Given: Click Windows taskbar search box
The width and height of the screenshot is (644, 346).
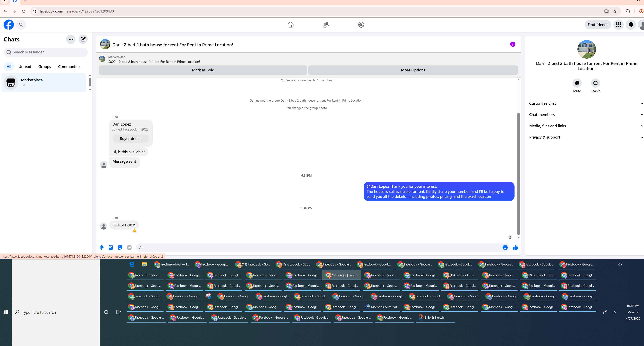Looking at the screenshot, I should 56,312.
